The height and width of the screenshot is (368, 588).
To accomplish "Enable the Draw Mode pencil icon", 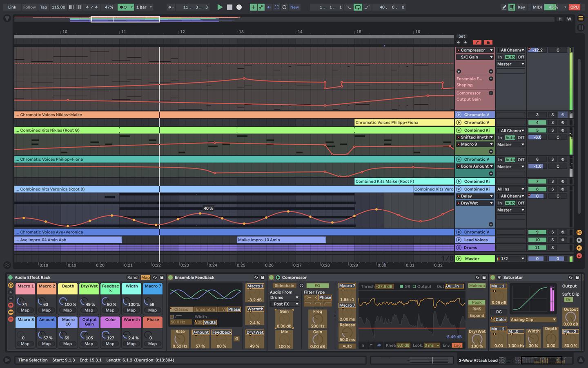I will [504, 7].
